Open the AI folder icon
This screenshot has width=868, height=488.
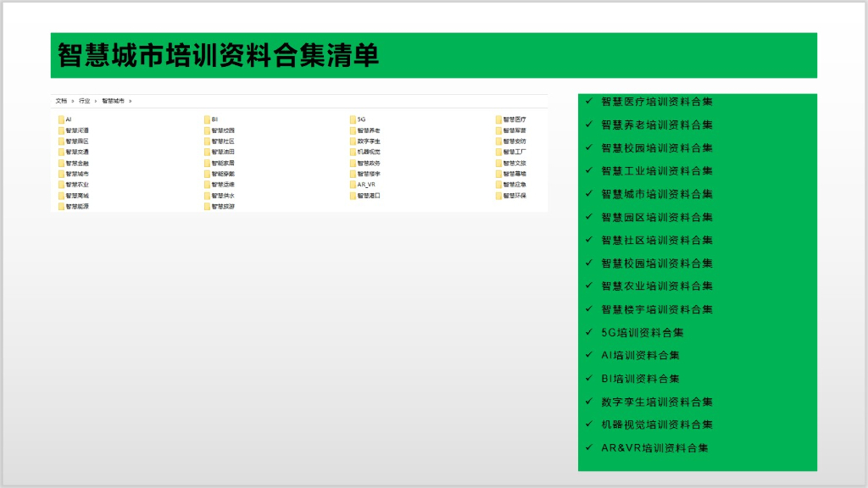coord(61,119)
